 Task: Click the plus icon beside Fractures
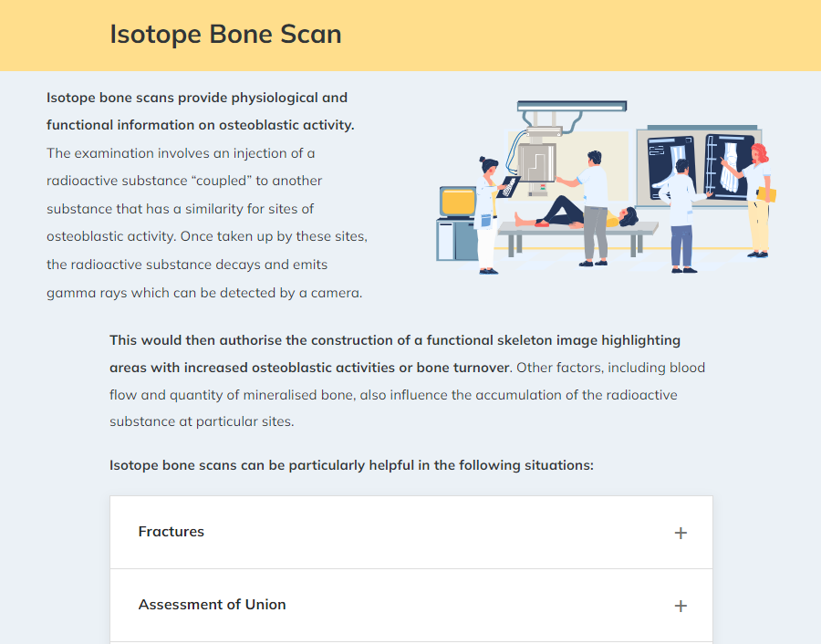pos(681,533)
